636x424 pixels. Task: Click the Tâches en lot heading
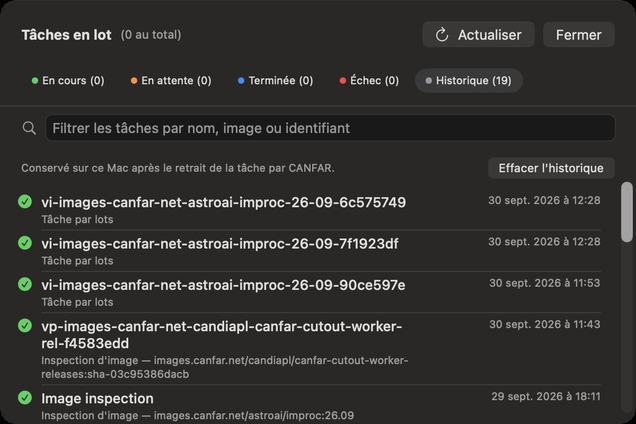pyautogui.click(x=67, y=35)
